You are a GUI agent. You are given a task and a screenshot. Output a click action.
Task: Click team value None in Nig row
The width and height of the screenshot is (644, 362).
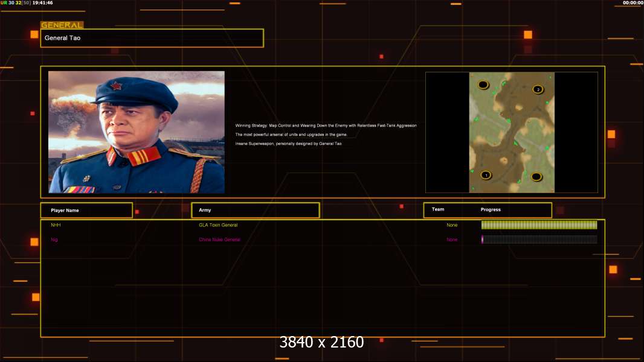click(x=452, y=240)
